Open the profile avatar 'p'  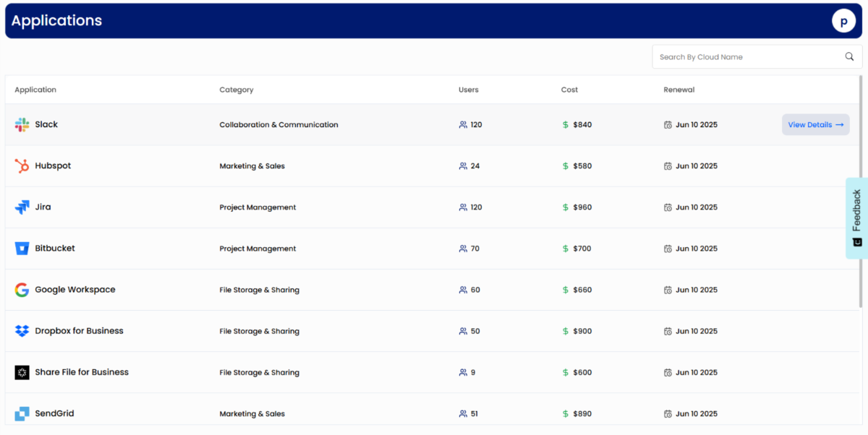coord(843,21)
